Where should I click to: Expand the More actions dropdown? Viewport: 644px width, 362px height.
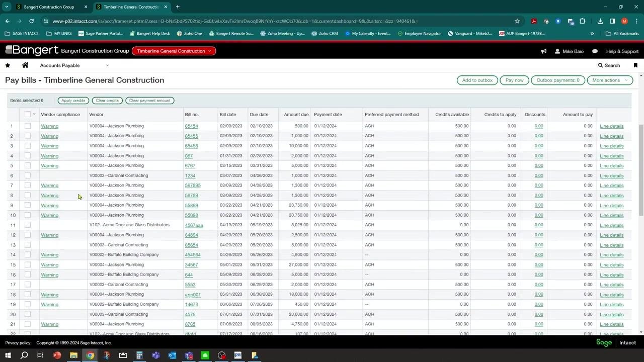610,80
